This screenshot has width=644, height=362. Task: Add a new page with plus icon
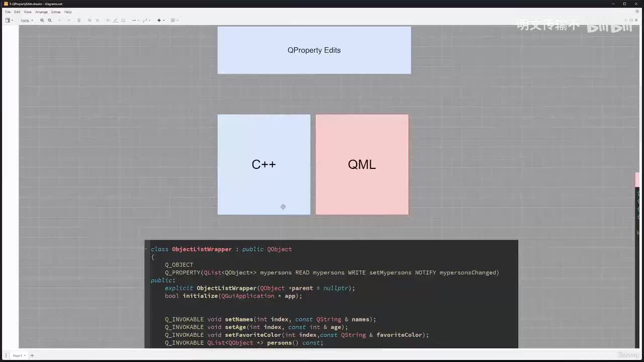(32, 355)
